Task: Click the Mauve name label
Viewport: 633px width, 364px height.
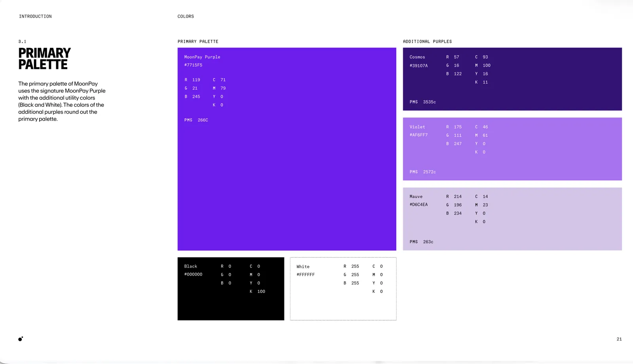Action: [x=416, y=197]
